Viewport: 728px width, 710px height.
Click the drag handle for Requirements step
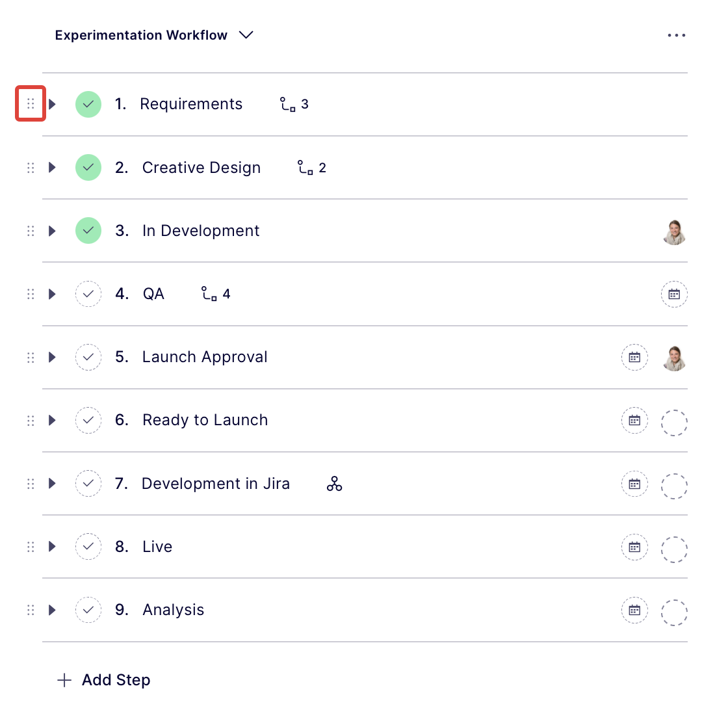31,104
